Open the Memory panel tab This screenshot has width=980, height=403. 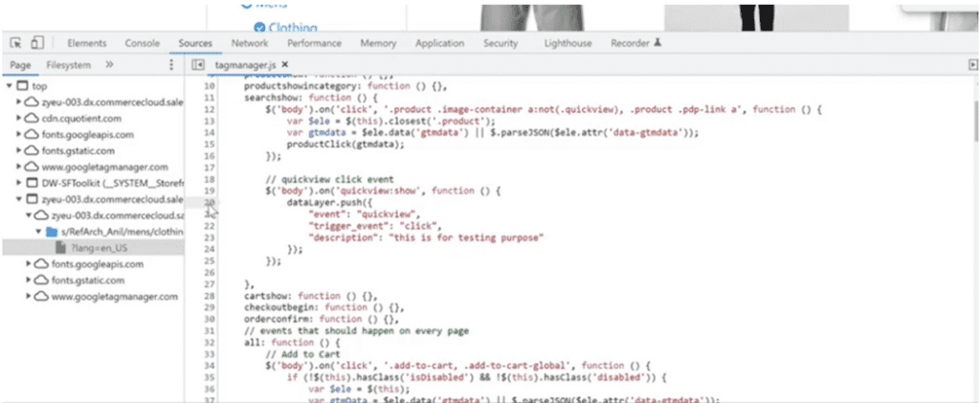[378, 43]
